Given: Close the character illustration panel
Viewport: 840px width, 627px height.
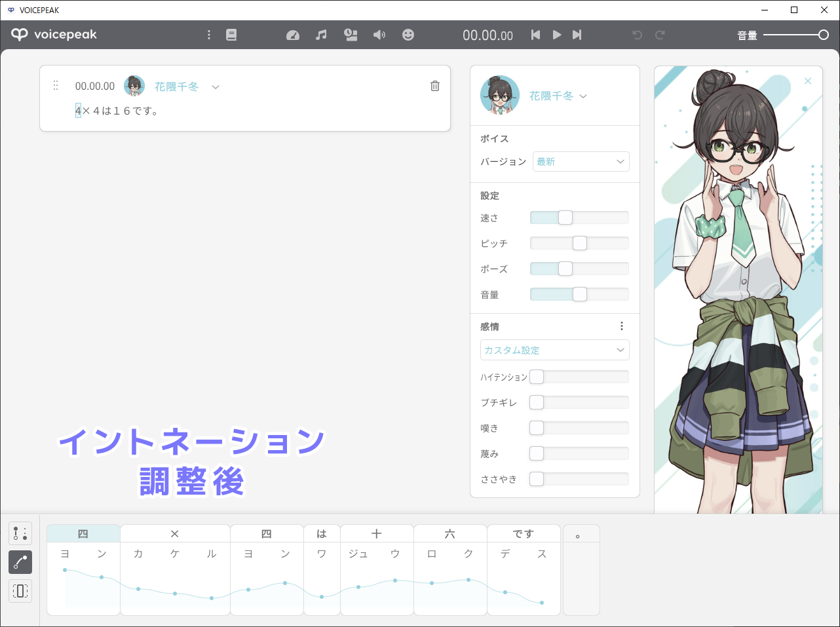Looking at the screenshot, I should pos(808,81).
